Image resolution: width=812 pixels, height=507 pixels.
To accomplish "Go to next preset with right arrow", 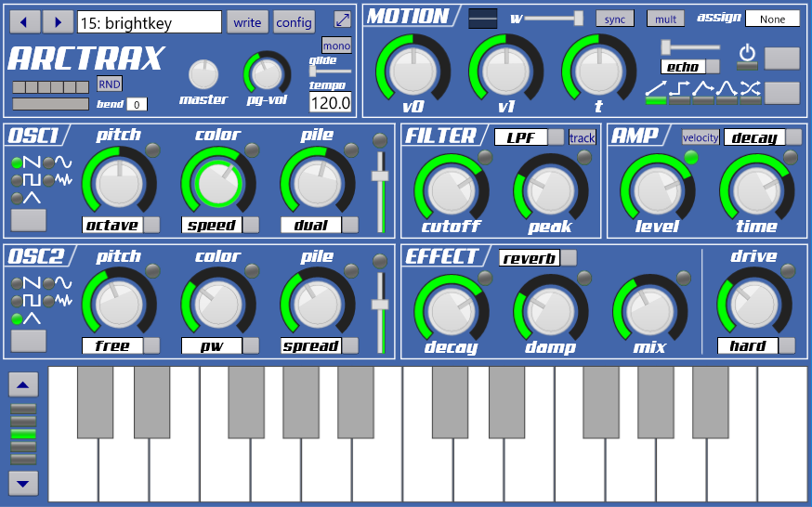I will (x=58, y=22).
